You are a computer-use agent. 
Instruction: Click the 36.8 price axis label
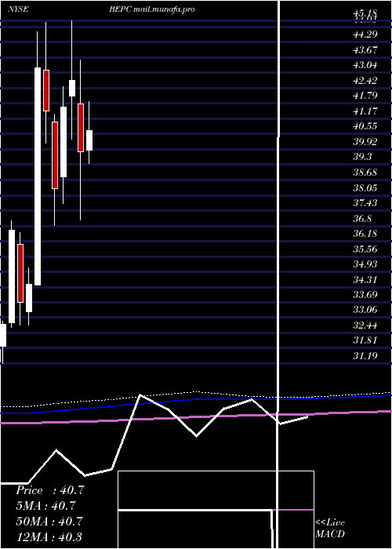[362, 219]
